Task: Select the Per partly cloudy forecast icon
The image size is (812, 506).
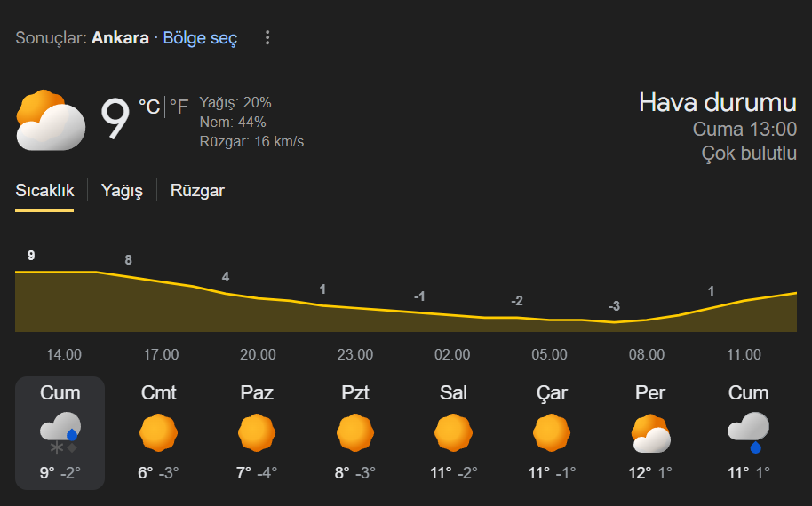Action: (650, 433)
